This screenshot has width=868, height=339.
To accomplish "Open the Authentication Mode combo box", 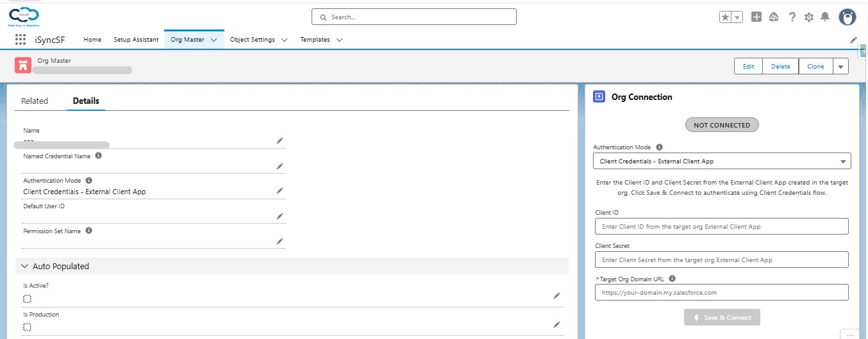I will [x=722, y=161].
